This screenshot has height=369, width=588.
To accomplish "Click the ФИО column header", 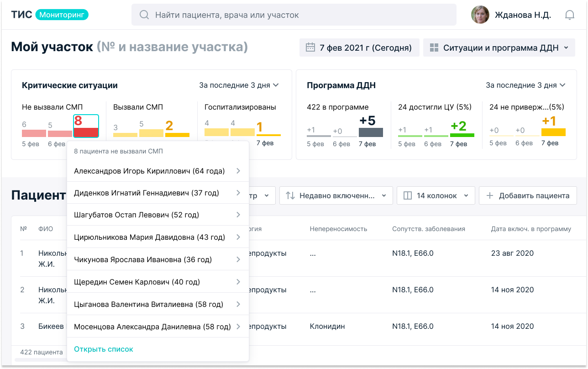I will tap(46, 229).
